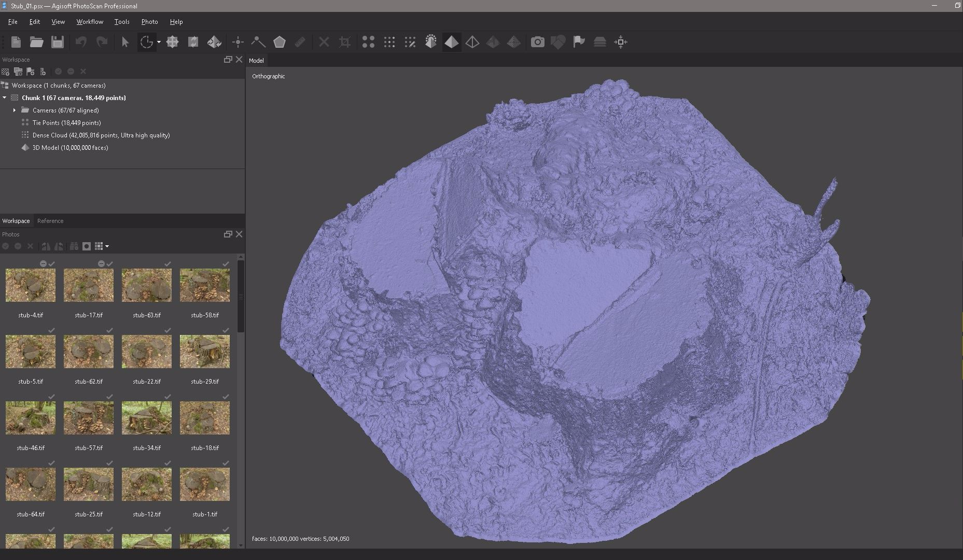This screenshot has width=963, height=560.
Task: Activate the circular selection tool
Action: (x=146, y=42)
